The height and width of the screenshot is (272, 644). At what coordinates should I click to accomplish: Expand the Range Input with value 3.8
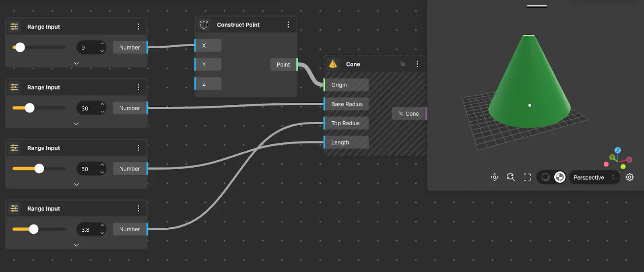(76, 245)
